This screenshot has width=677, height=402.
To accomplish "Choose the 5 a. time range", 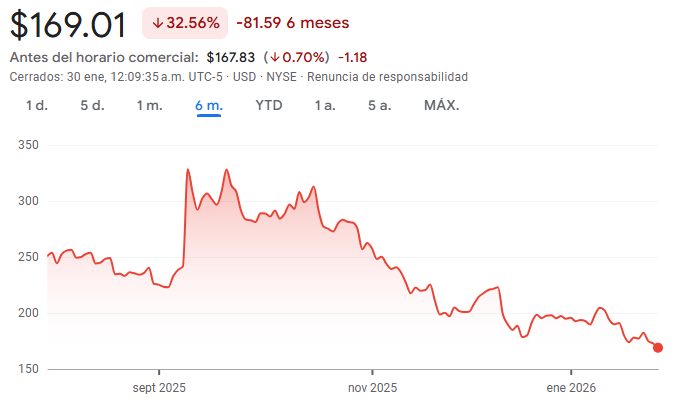I will click(x=379, y=105).
